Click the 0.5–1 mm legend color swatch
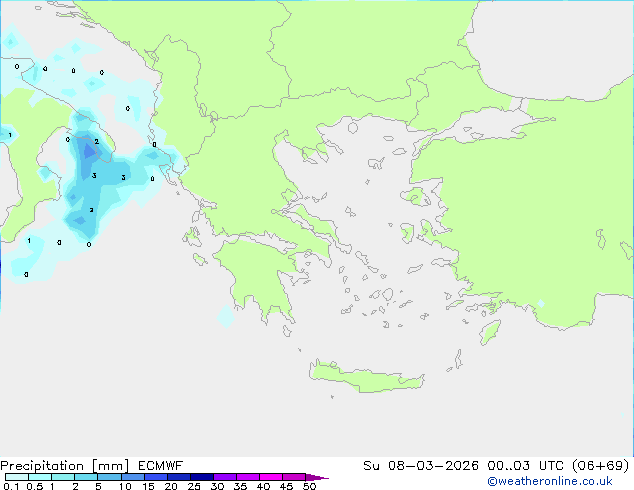The width and height of the screenshot is (634, 490). point(40,477)
